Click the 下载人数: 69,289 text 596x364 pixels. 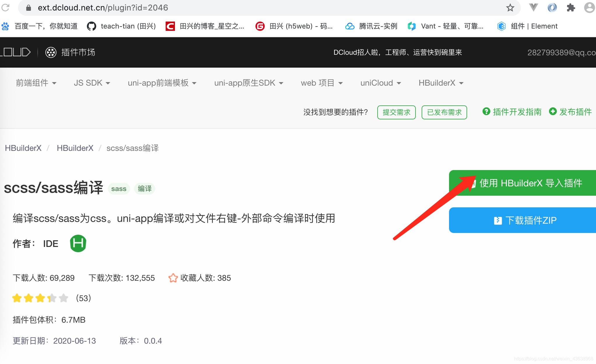pos(43,278)
